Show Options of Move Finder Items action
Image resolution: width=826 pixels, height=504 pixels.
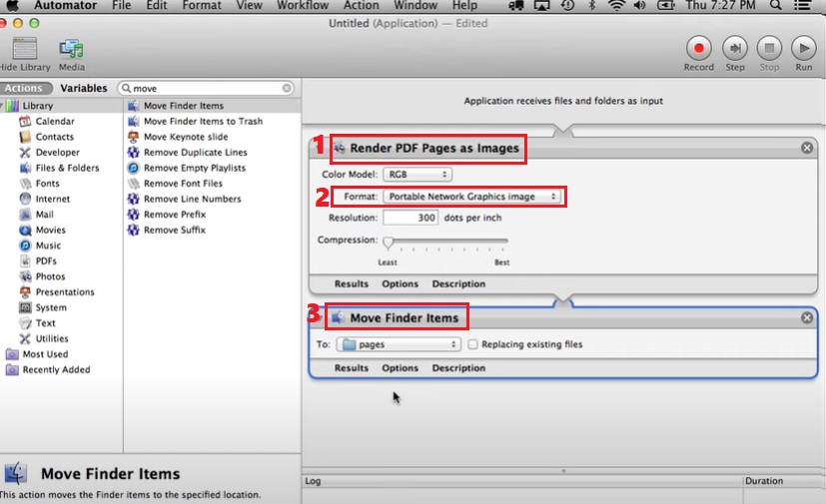(400, 368)
